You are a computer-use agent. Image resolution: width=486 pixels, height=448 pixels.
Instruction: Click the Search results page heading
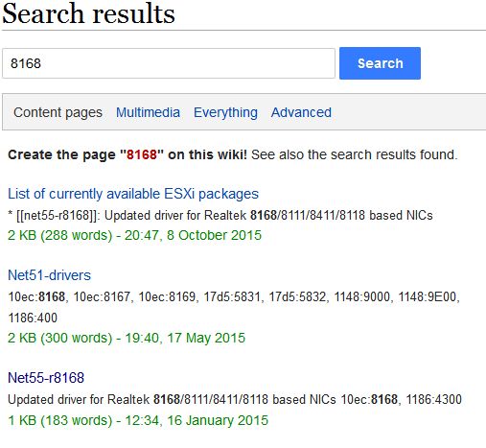pos(88,13)
